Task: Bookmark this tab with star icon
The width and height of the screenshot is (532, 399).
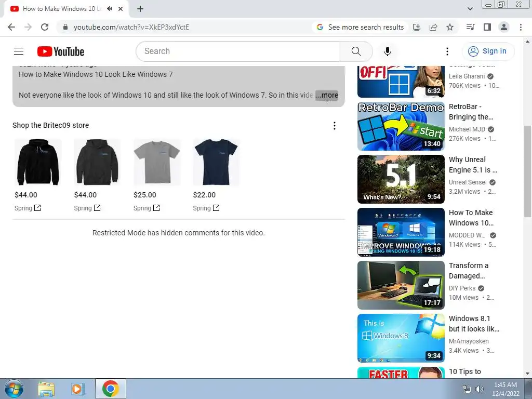Action: click(450, 27)
